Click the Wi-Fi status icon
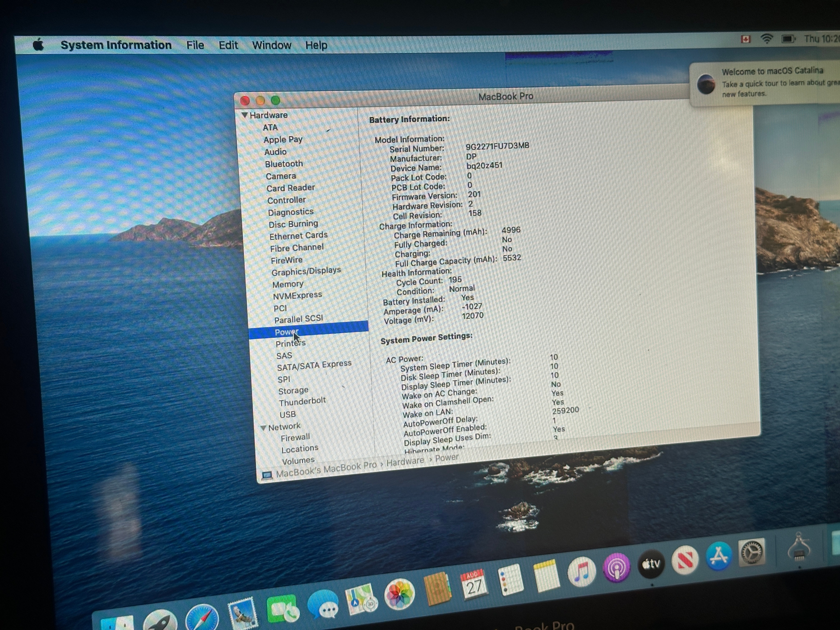 coord(767,39)
